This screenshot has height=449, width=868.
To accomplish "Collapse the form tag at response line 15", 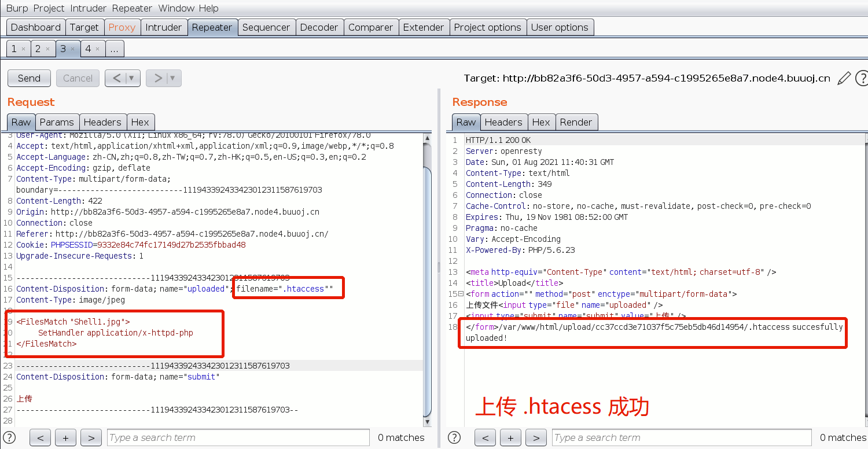I will coord(461,294).
